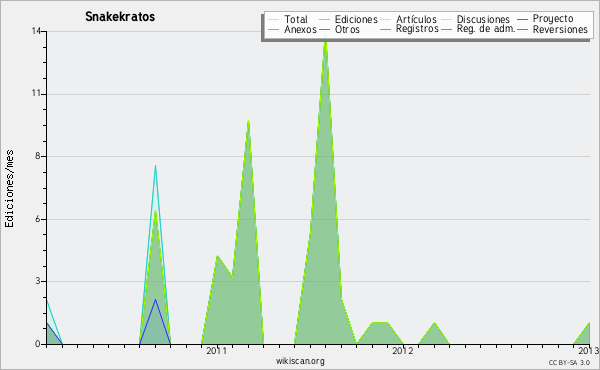Click the 2013 x-axis label
This screenshot has height=370, width=600.
(x=589, y=350)
